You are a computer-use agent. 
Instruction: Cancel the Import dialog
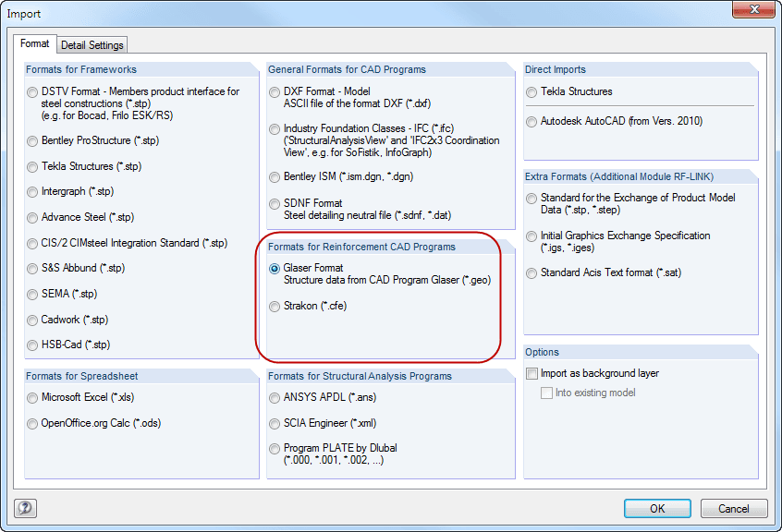[733, 508]
